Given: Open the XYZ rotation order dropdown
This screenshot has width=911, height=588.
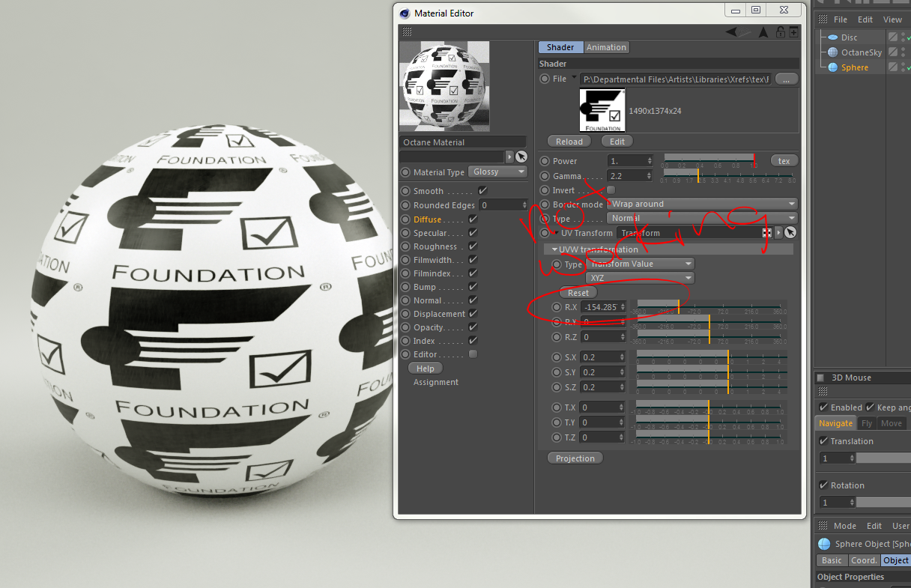Looking at the screenshot, I should [640, 278].
